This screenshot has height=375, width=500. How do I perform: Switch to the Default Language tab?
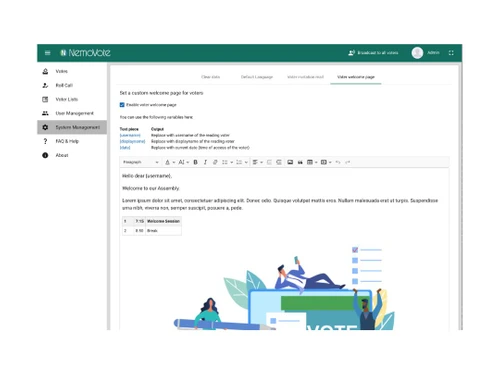(x=257, y=77)
